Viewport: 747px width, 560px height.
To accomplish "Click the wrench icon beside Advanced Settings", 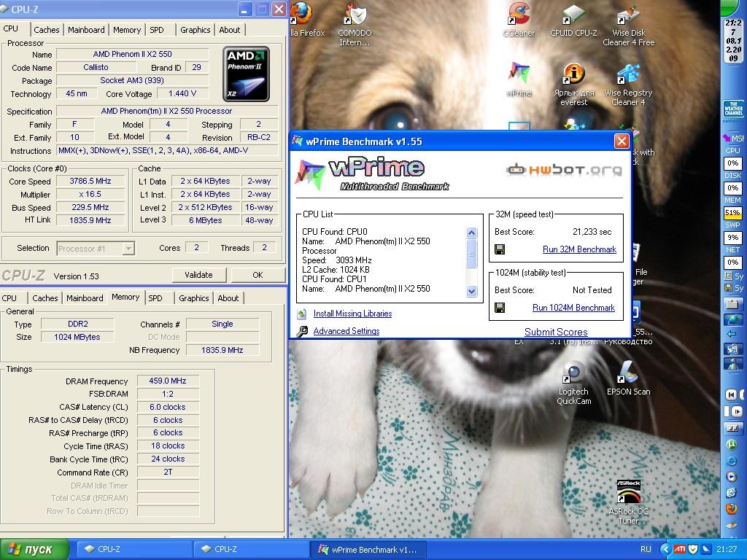I will click(x=302, y=331).
